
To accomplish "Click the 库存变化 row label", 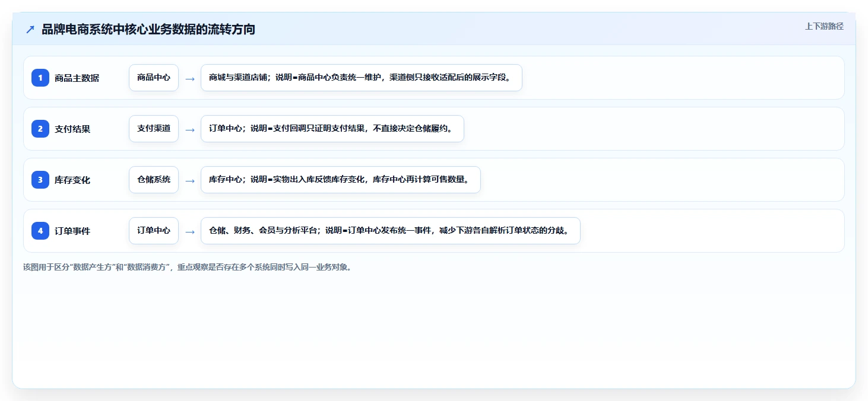I will tap(72, 180).
